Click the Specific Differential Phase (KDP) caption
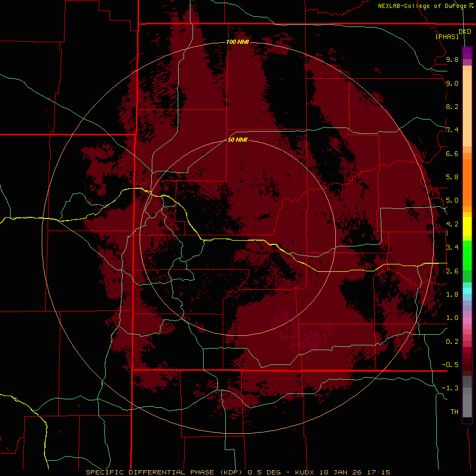 165,472
